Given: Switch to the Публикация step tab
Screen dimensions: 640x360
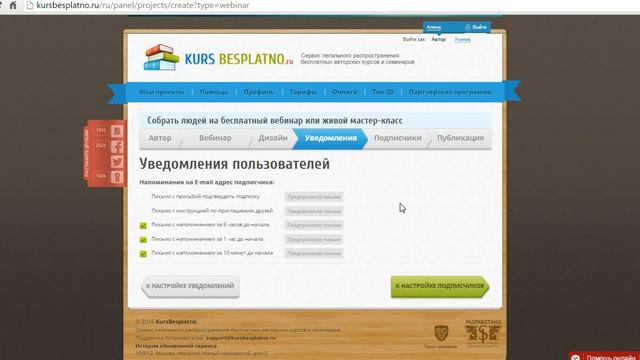Looking at the screenshot, I should [x=460, y=138].
